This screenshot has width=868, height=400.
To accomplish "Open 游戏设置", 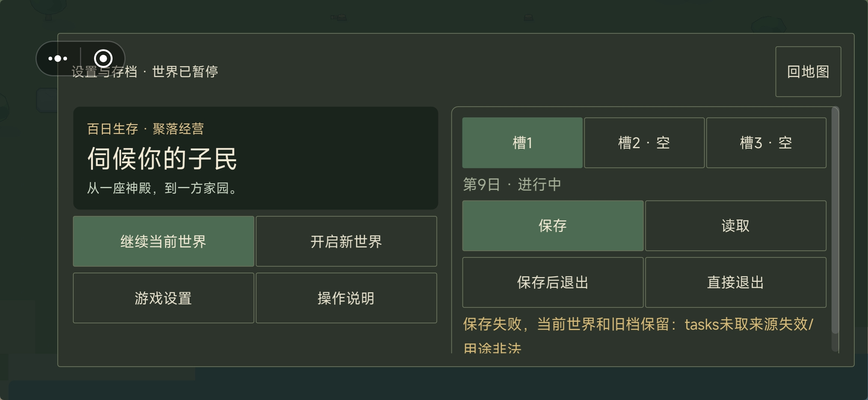I will [163, 298].
